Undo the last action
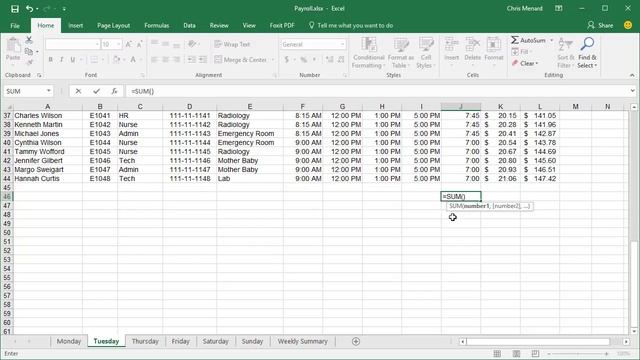Viewport: 640px width, 360px height. click(x=29, y=9)
